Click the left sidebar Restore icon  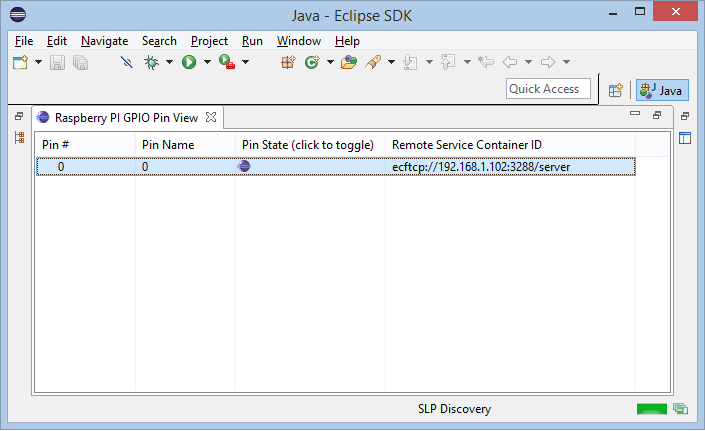pyautogui.click(x=19, y=116)
